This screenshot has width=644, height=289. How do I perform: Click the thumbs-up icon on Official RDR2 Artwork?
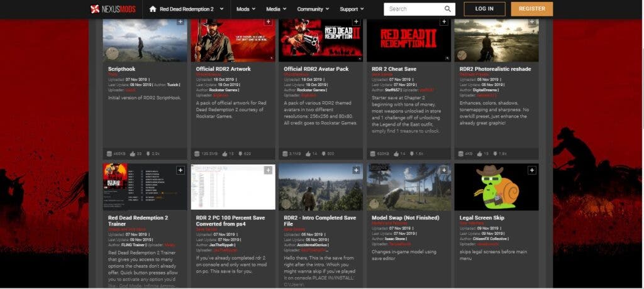pyautogui.click(x=225, y=153)
